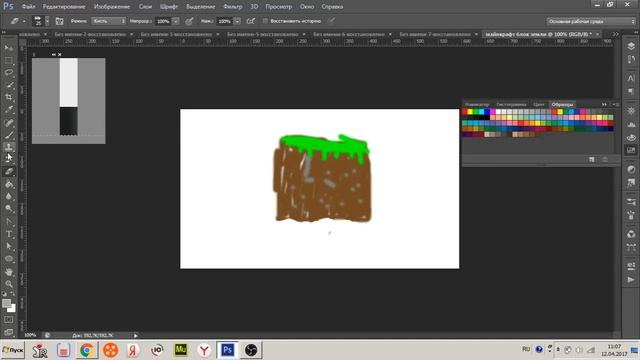This screenshot has width=640, height=360.
Task: Expand the hidden document tabs list
Action: click(x=616, y=34)
